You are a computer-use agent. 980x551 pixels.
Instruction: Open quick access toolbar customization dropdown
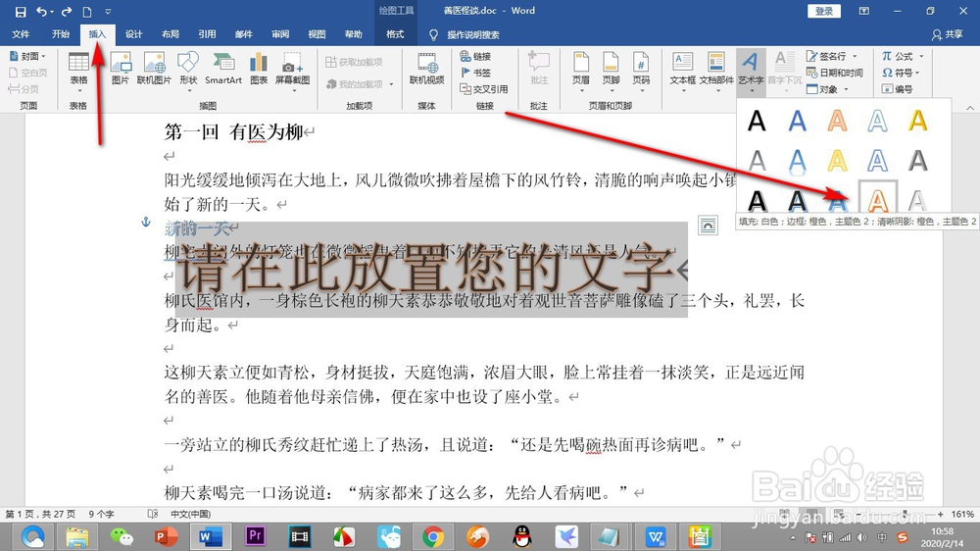pyautogui.click(x=108, y=11)
